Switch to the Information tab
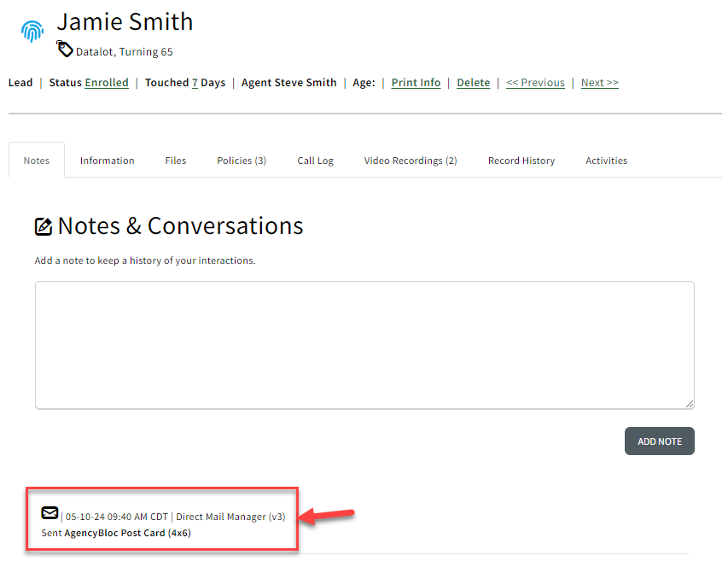728x561 pixels. coord(107,160)
